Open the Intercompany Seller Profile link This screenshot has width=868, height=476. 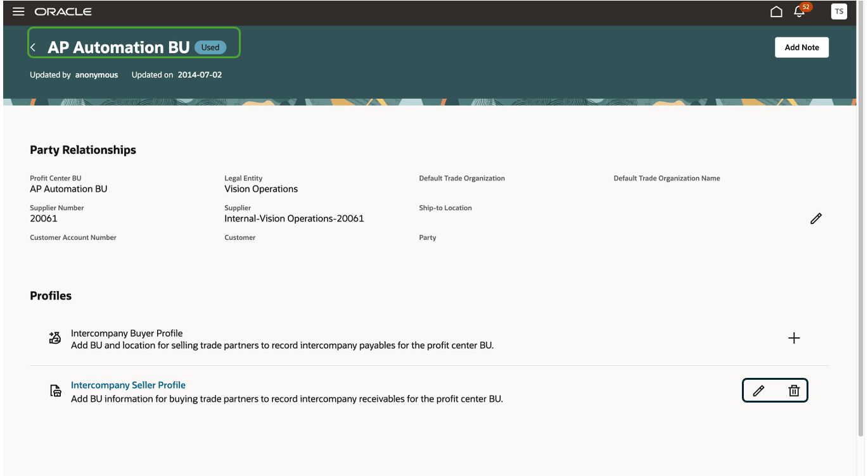(128, 385)
